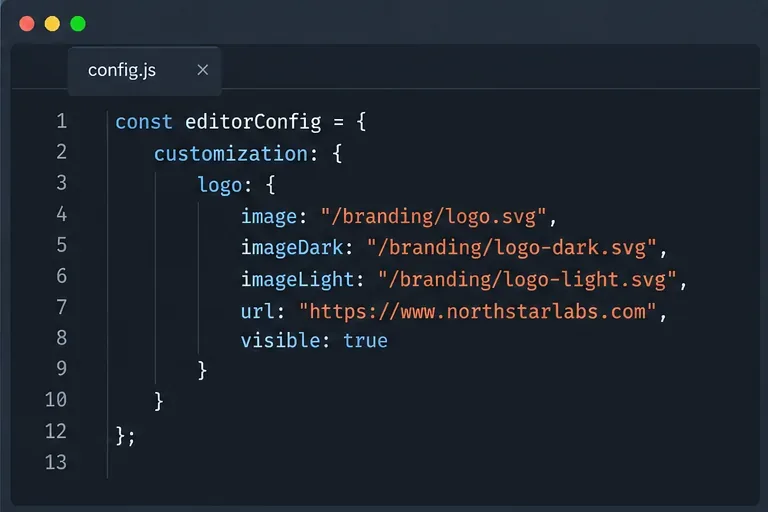
Task: Click the "/branding/logo.svg" string
Action: 433,217
